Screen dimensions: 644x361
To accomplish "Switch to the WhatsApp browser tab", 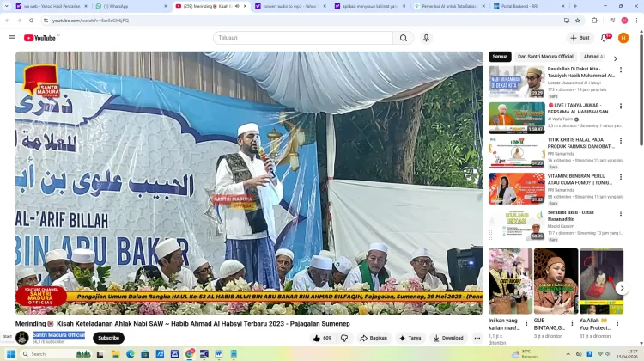I will 131,6.
